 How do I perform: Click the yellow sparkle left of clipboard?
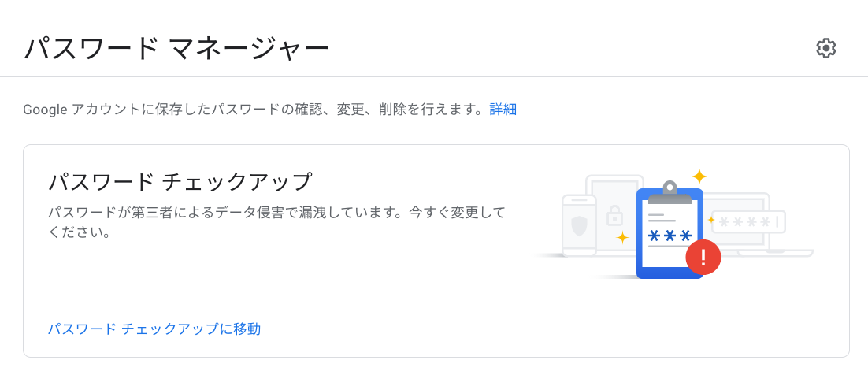pyautogui.click(x=623, y=238)
